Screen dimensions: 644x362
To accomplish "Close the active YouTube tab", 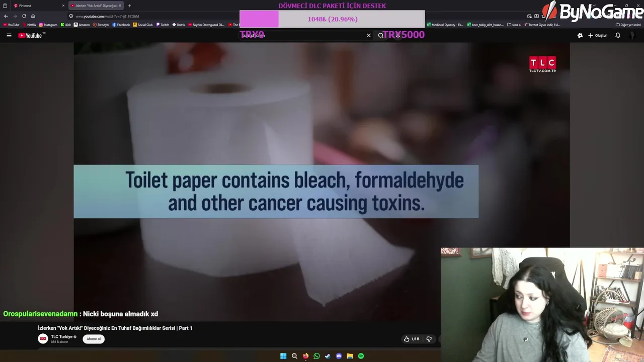I will click(x=120, y=6).
